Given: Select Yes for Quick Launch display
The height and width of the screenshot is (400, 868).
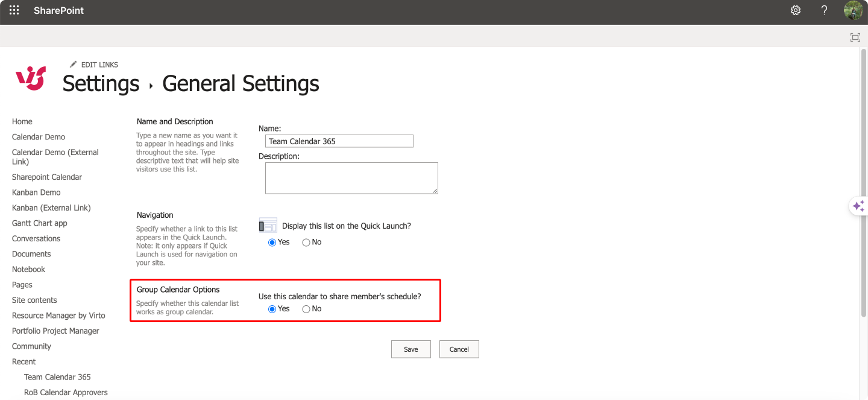Looking at the screenshot, I should (x=272, y=243).
